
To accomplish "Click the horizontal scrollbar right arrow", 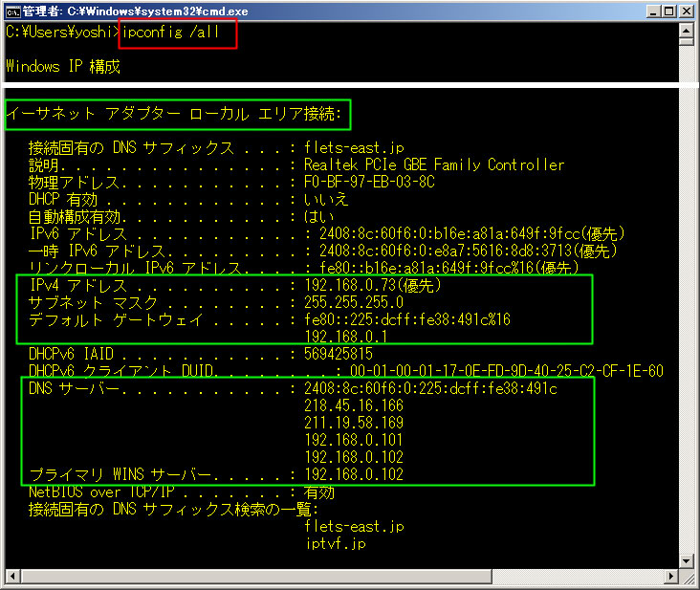I will coord(671,577).
